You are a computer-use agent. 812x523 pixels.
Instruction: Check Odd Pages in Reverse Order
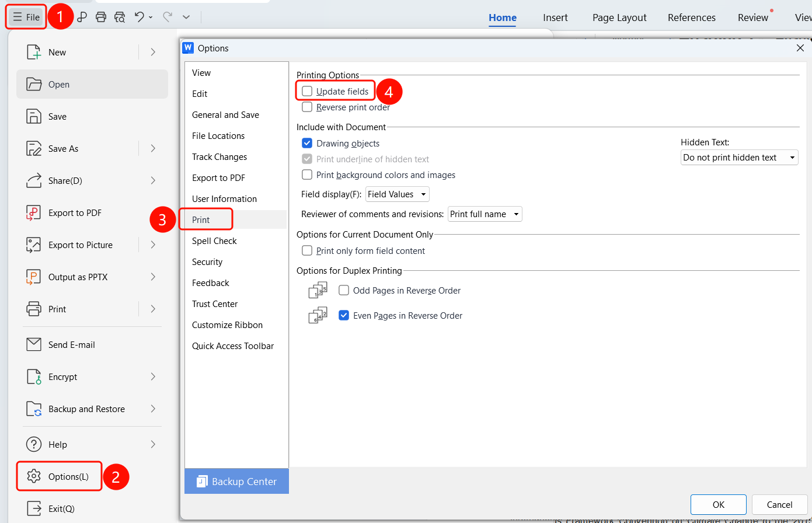click(344, 290)
